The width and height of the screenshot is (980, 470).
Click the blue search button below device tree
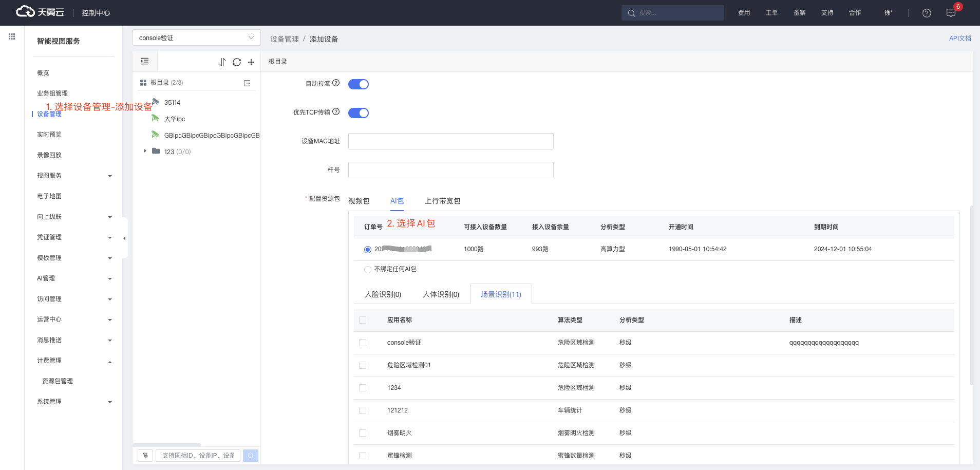pyautogui.click(x=251, y=456)
